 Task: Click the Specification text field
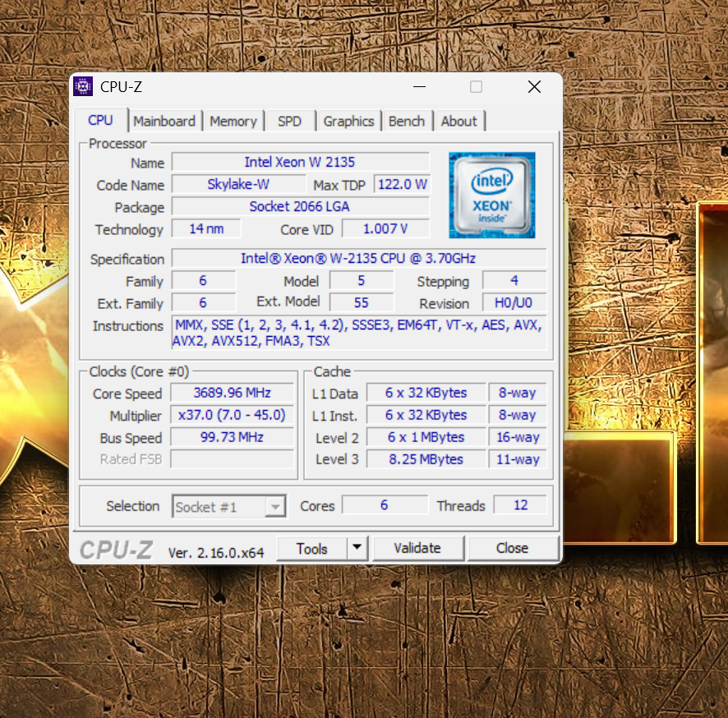point(358,258)
